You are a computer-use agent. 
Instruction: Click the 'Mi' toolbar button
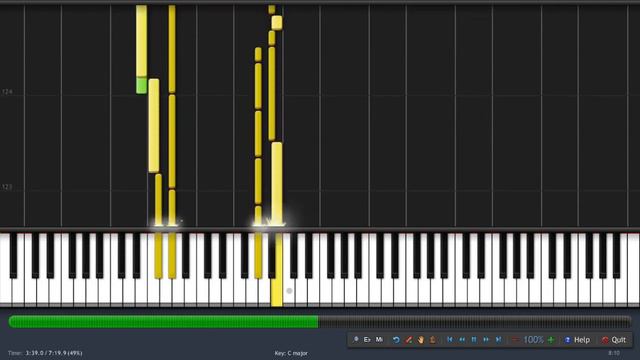pyautogui.click(x=379, y=340)
